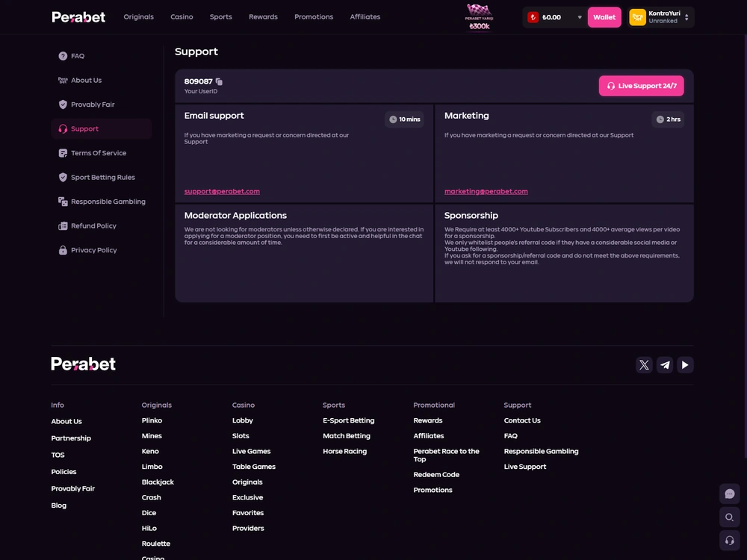Open Privacy Policy in the sidebar

click(102, 250)
